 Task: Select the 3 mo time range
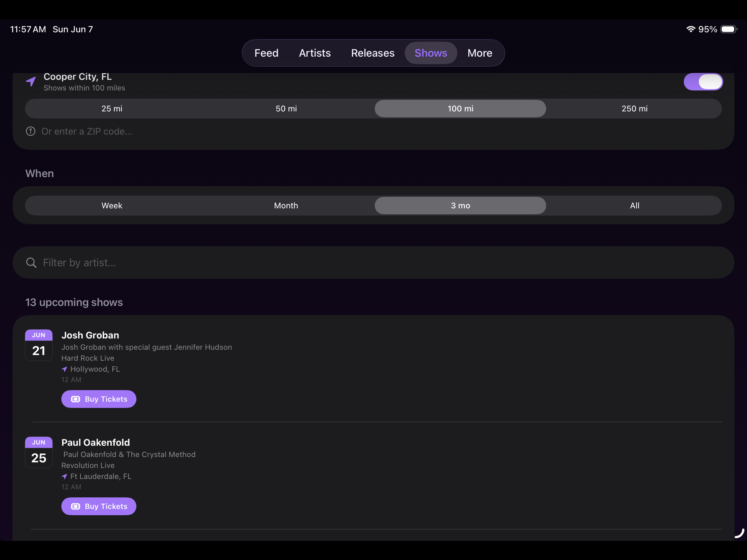point(460,206)
